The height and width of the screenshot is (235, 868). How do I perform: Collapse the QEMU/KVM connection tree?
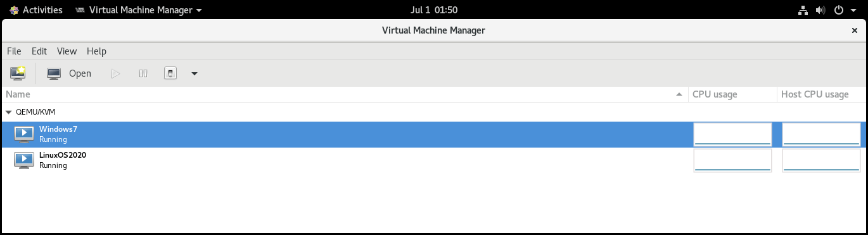pyautogui.click(x=9, y=112)
